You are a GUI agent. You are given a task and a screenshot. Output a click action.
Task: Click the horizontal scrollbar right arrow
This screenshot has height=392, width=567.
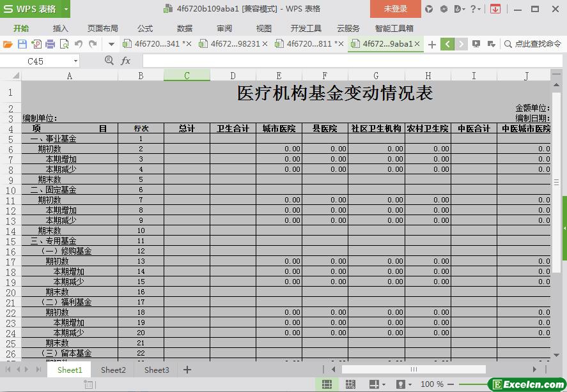click(534, 369)
